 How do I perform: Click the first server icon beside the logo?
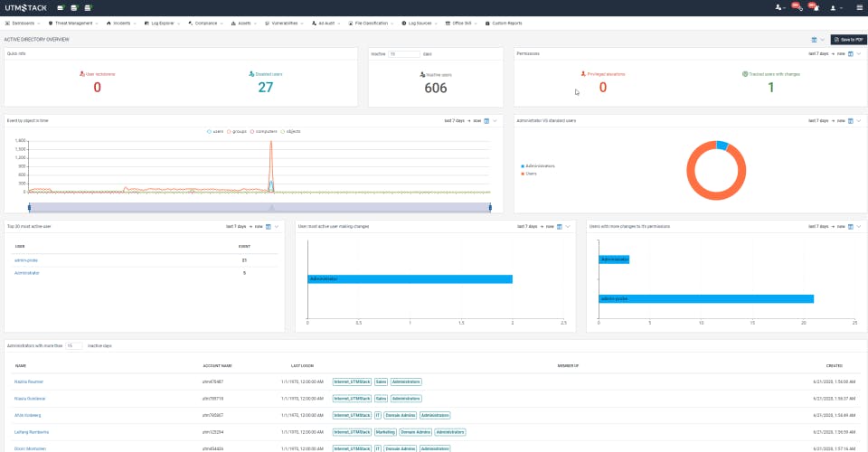[x=61, y=7]
